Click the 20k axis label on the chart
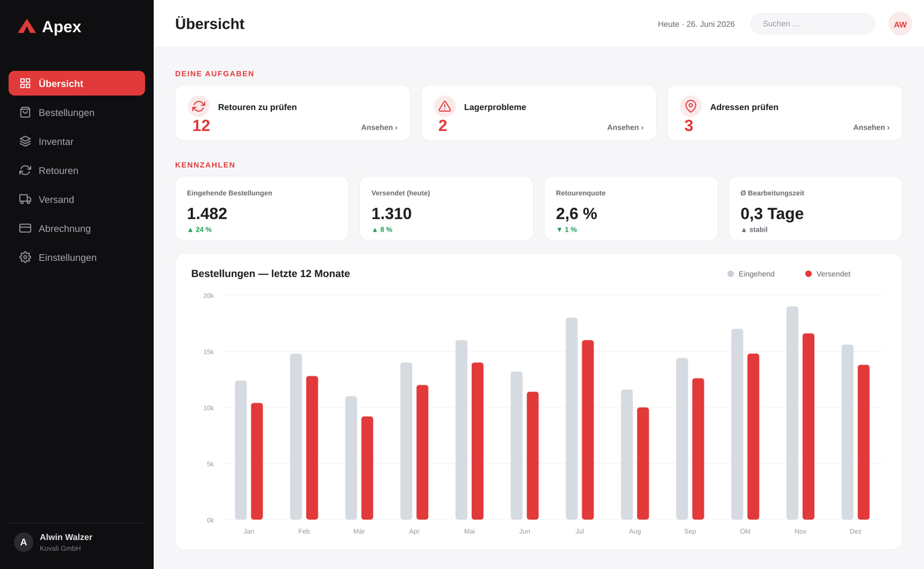This screenshot has height=569, width=924. click(x=209, y=296)
